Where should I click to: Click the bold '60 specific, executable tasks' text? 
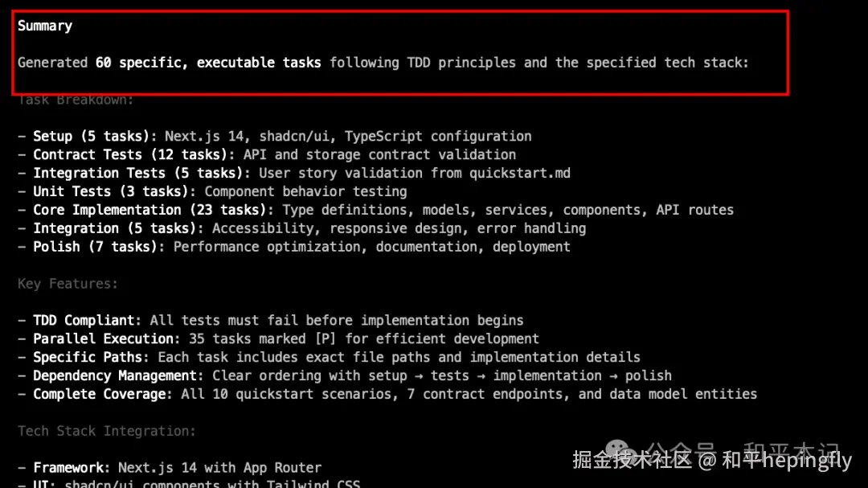point(208,62)
